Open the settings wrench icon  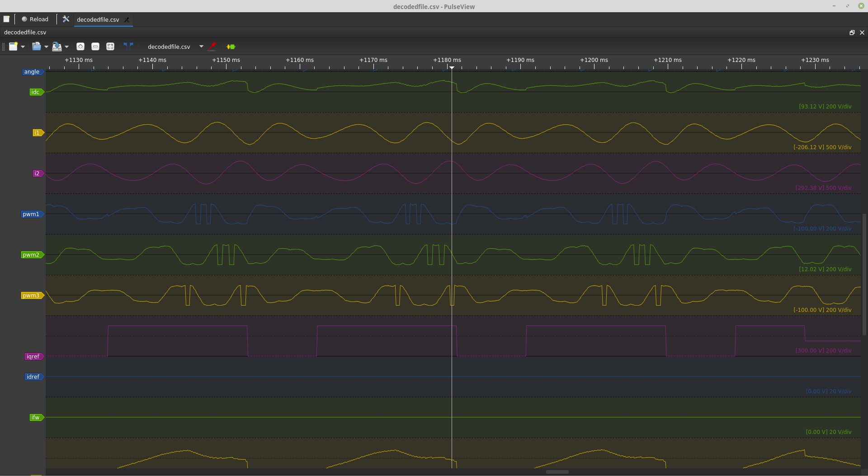click(66, 19)
